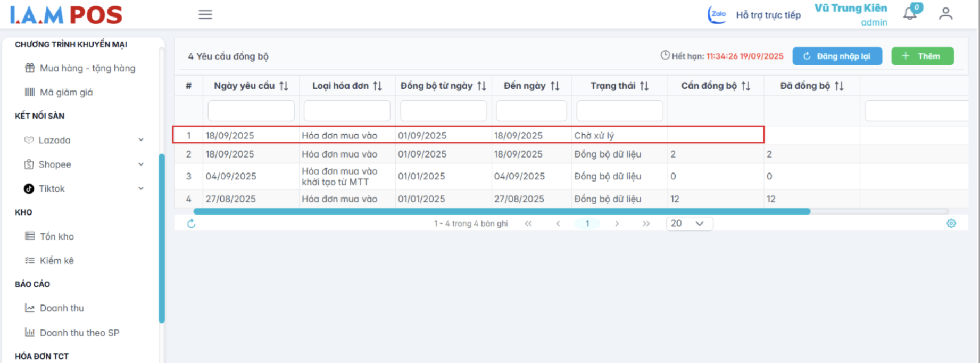Image resolution: width=980 pixels, height=363 pixels.
Task: Expand the Lazada menu
Action: pyautogui.click(x=141, y=140)
